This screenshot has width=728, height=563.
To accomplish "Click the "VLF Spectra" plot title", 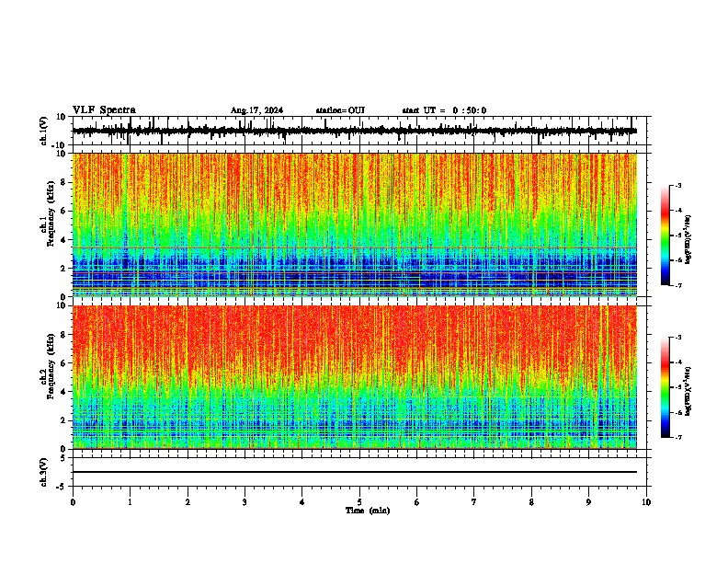I will (104, 110).
